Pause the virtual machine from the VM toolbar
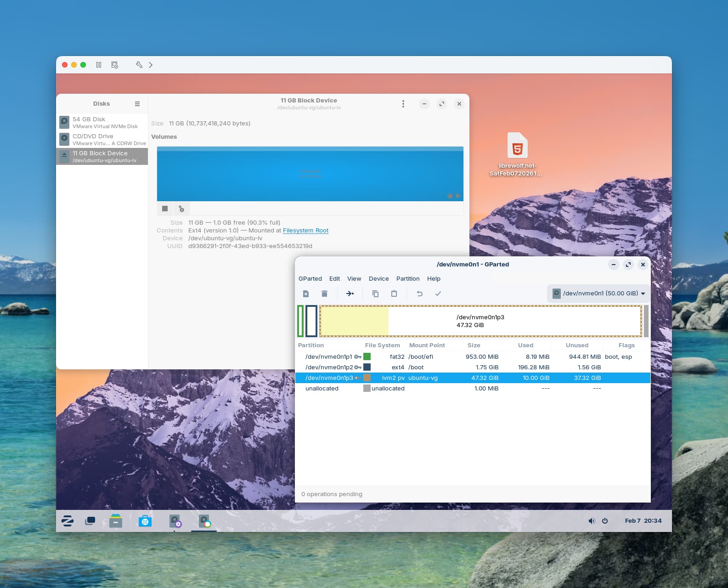Screen dimensions: 728x588 point(99,65)
